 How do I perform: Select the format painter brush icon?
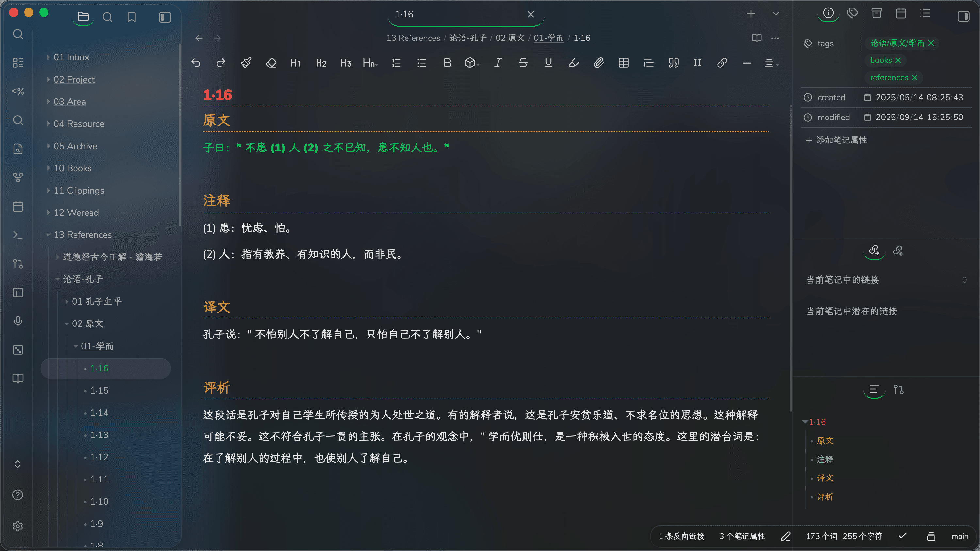246,63
